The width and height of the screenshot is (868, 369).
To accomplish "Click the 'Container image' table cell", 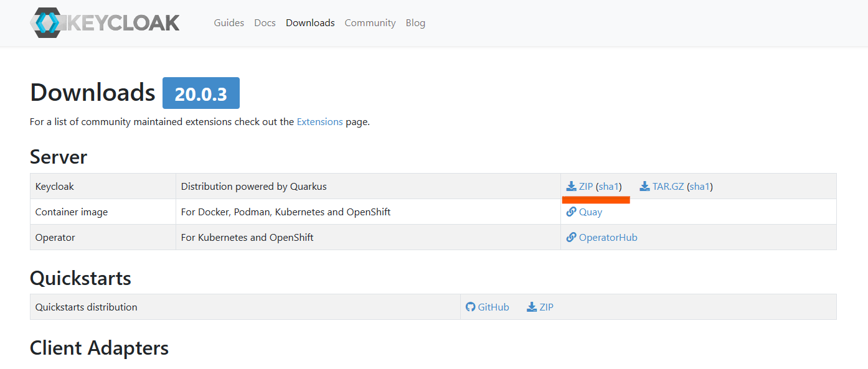I will click(x=103, y=212).
